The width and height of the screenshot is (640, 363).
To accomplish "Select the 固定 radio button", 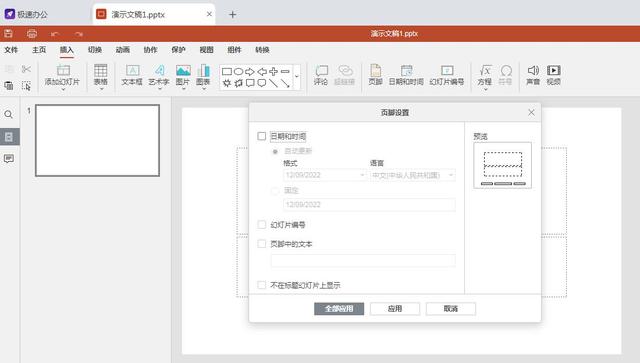I will click(275, 190).
